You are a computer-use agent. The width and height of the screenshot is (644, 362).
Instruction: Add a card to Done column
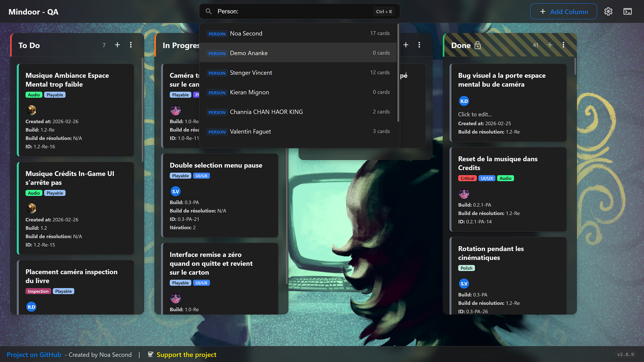pos(550,45)
